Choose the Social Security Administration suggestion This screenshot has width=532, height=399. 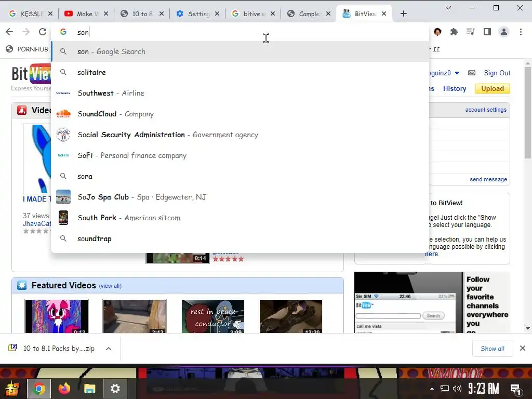[240, 135]
